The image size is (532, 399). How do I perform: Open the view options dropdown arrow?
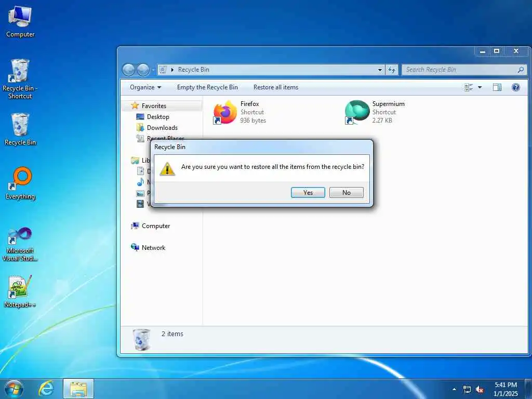click(x=480, y=87)
